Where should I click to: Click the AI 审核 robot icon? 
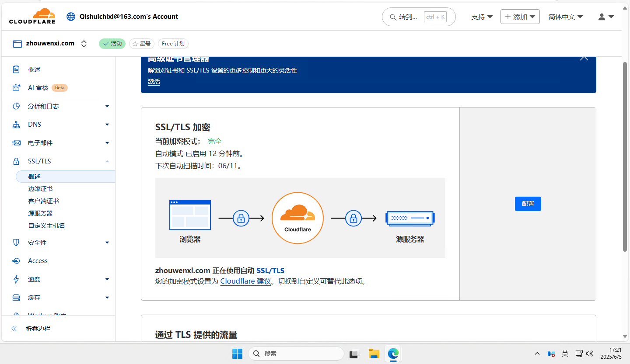(x=16, y=88)
